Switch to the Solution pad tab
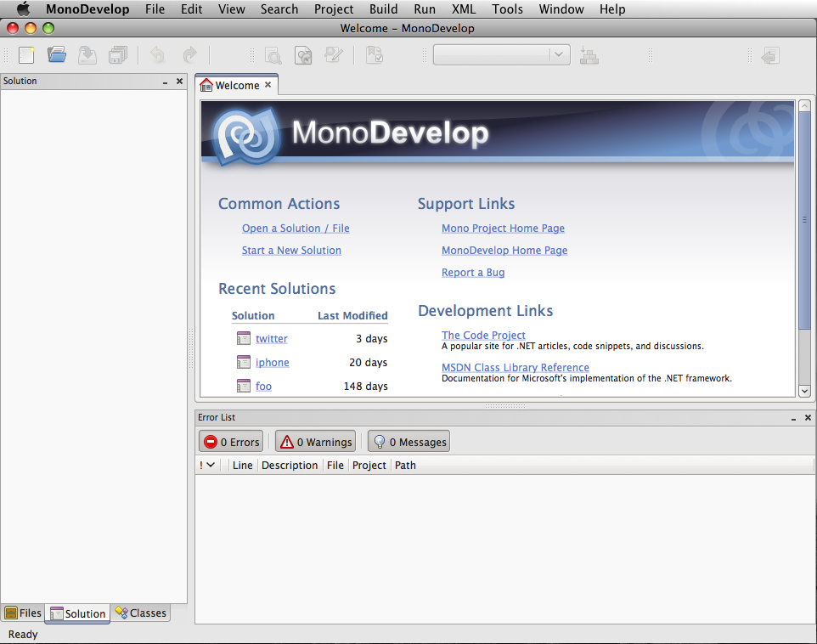The image size is (817, 644). 77,613
